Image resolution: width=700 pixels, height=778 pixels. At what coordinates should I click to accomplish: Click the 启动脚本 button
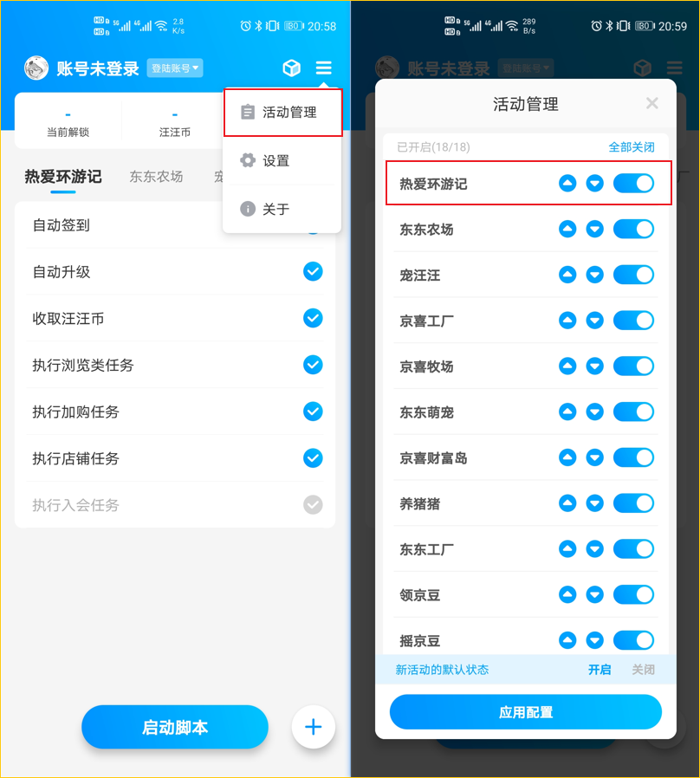point(175,727)
